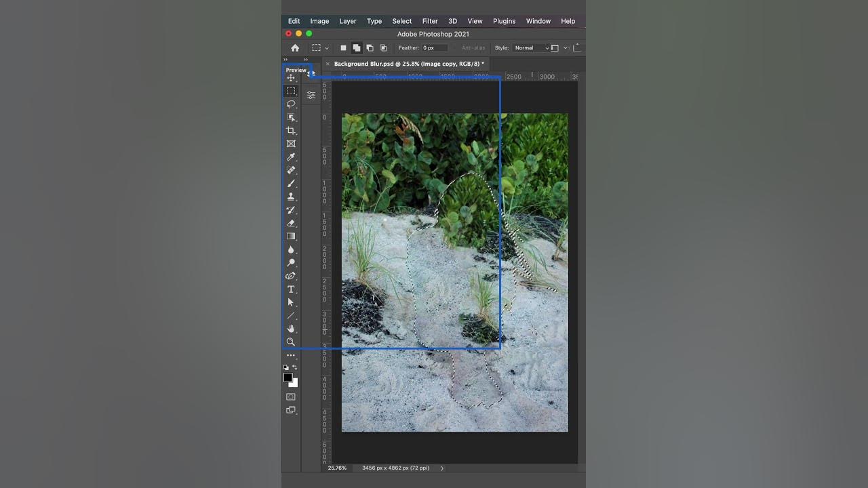Select the Clone Stamp tool
The width and height of the screenshot is (868, 488).
291,197
